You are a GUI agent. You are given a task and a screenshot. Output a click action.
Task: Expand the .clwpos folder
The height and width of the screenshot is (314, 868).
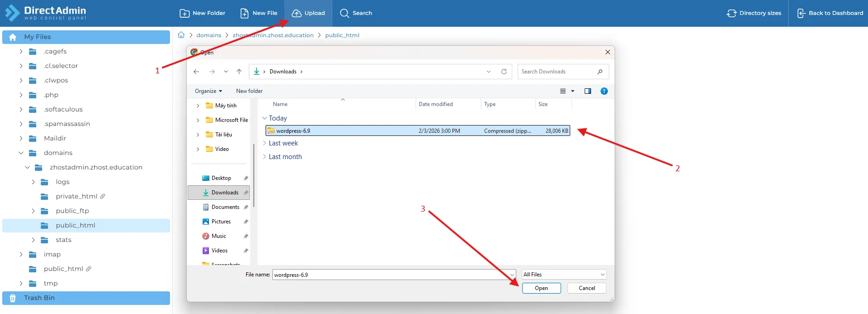pos(21,81)
